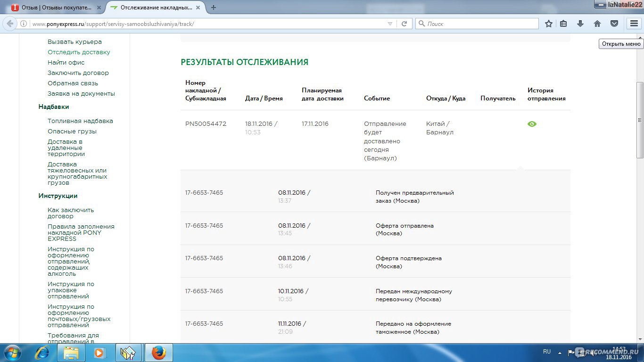Open instruction on shipments containing алкоголь
644x362 pixels.
(71, 262)
